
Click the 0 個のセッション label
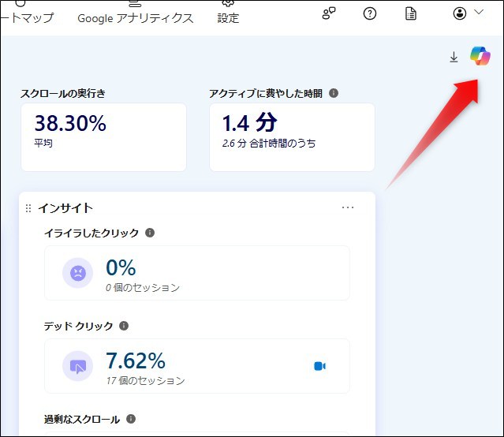(x=143, y=287)
